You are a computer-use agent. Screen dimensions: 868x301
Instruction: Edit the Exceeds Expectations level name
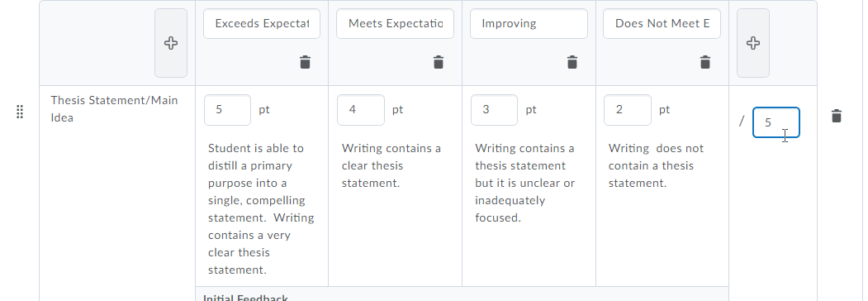tap(262, 24)
